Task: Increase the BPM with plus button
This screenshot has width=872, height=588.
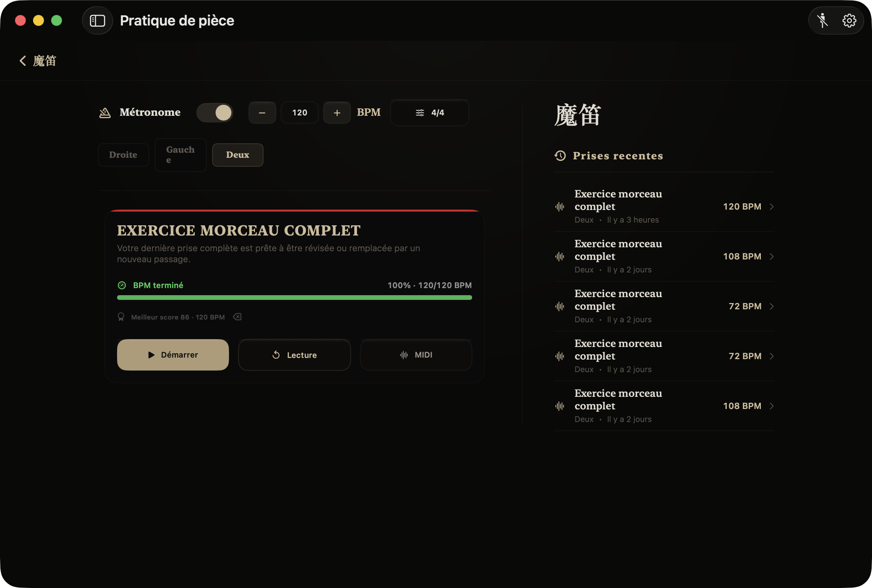Action: tap(337, 113)
